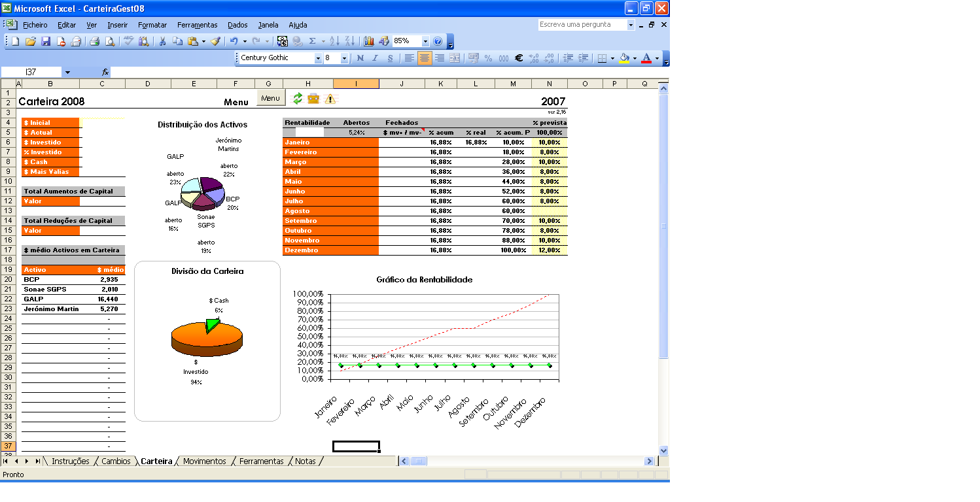The image size is (980, 502).
Task: Click the Print icon
Action: pyautogui.click(x=94, y=41)
